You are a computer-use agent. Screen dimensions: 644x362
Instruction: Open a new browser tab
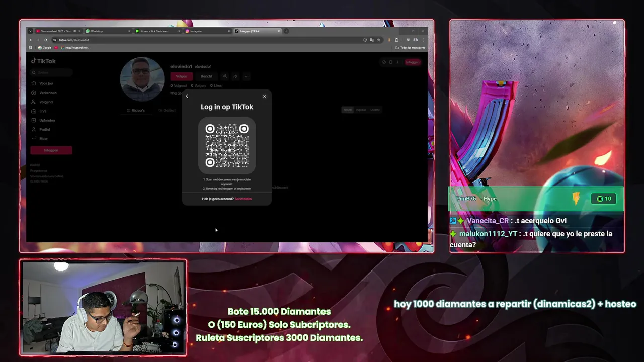pos(286,31)
